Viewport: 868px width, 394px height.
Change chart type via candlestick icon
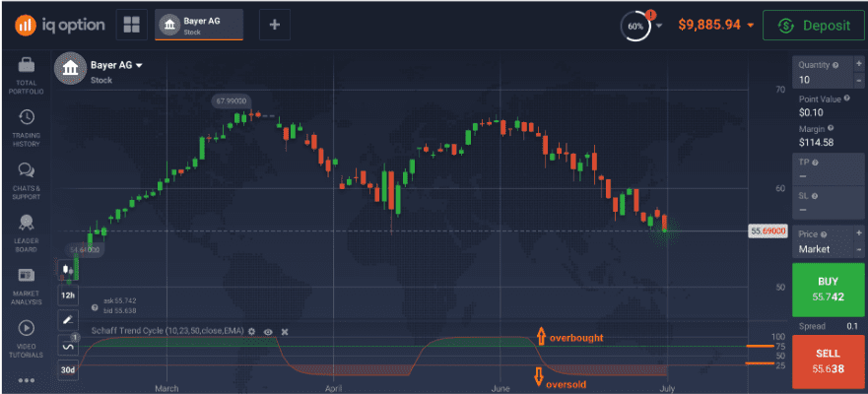68,270
